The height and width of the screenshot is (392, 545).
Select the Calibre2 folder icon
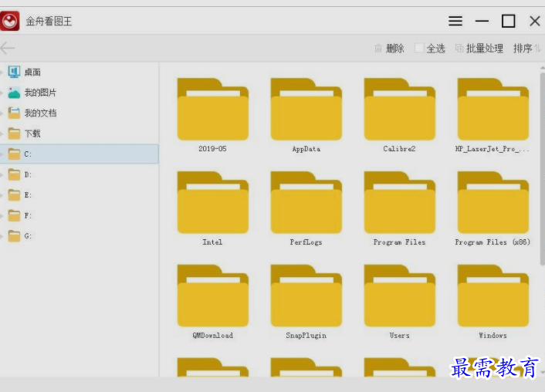pos(400,109)
